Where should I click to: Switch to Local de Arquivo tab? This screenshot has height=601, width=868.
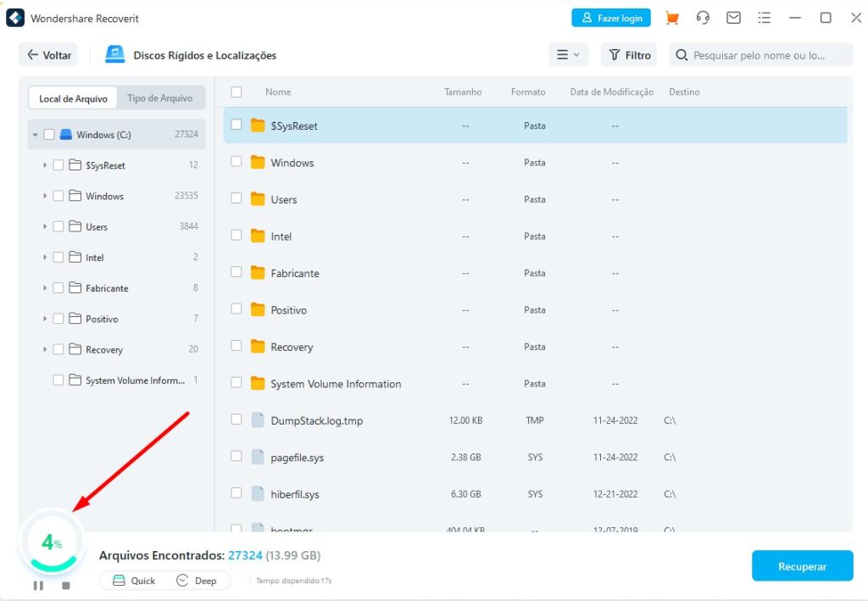pyautogui.click(x=73, y=98)
